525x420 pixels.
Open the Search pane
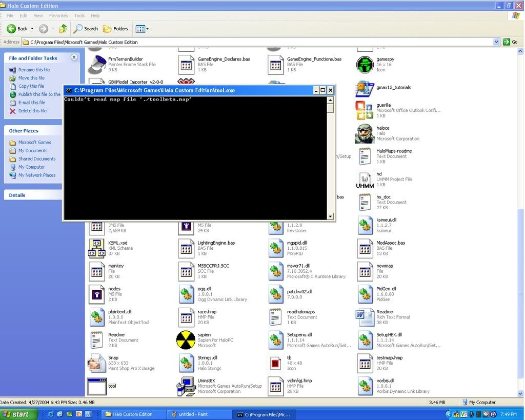click(x=86, y=29)
